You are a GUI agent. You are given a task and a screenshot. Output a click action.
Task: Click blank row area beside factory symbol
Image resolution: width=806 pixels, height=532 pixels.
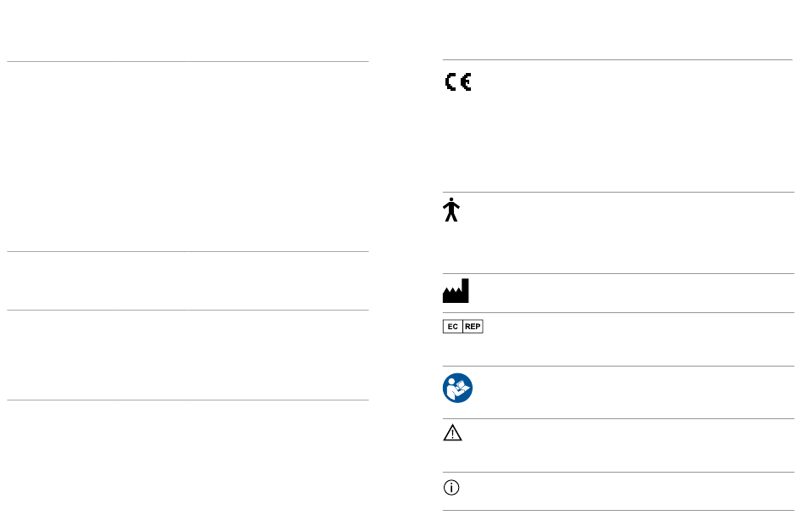point(632,293)
